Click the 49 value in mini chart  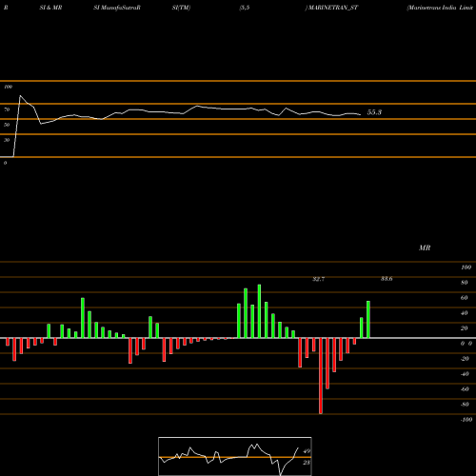[307, 451]
